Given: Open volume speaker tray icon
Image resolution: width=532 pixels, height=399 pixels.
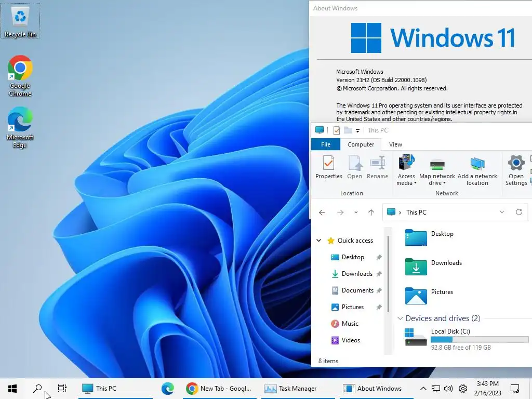Looking at the screenshot, I should tap(448, 389).
